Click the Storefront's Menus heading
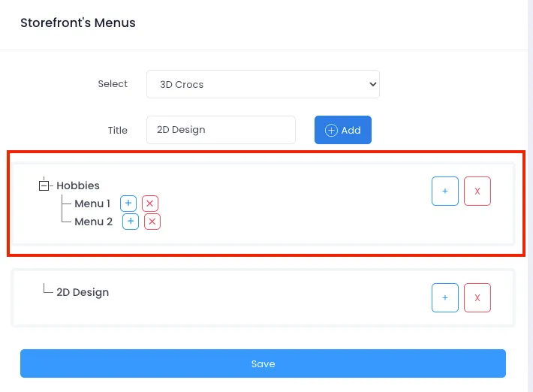The image size is (533, 392). coord(78,23)
